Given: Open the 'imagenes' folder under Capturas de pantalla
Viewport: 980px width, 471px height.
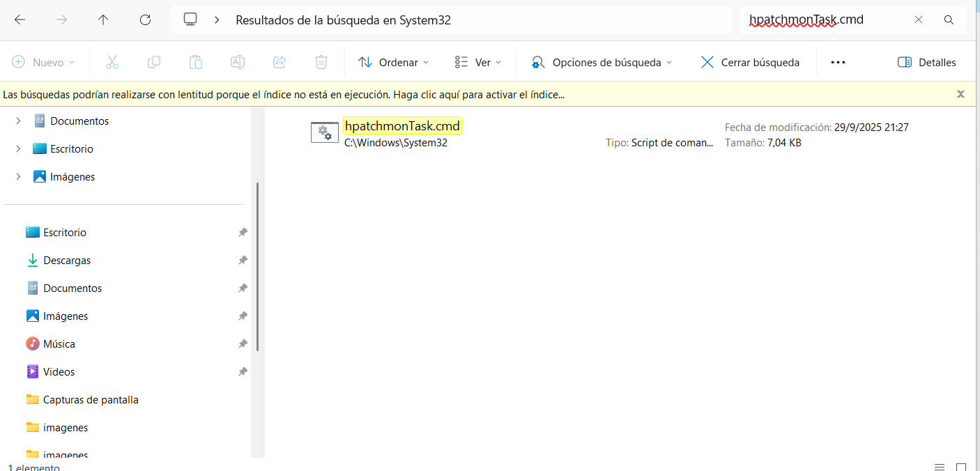Looking at the screenshot, I should click(57, 427).
